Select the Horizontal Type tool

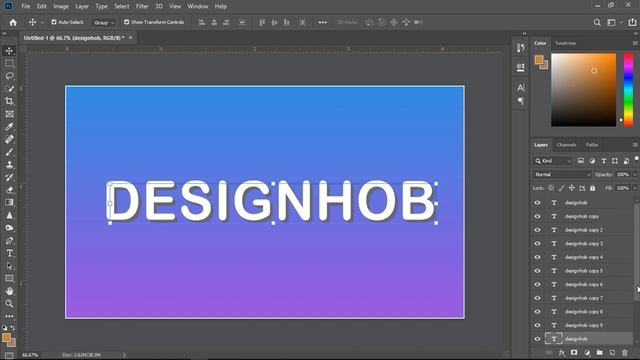pyautogui.click(x=9, y=253)
